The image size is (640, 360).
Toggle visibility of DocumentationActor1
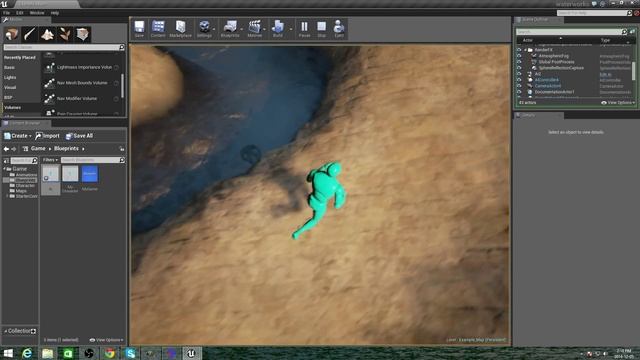[519, 92]
